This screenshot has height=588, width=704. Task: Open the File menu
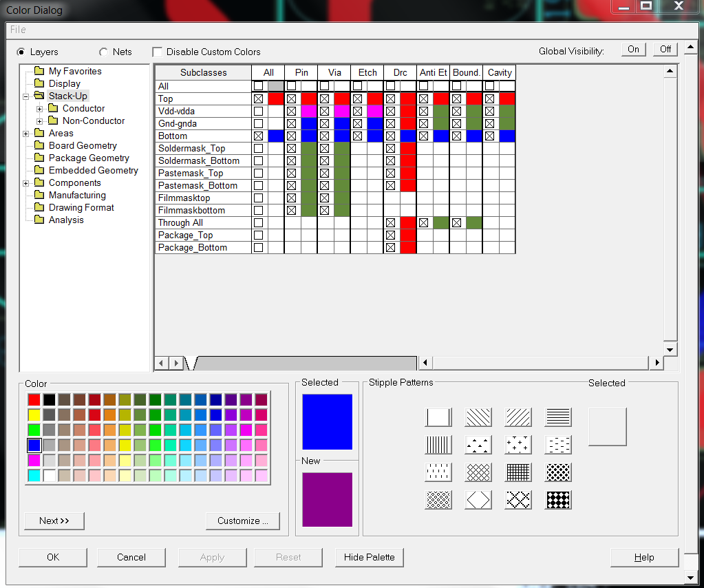pos(18,30)
